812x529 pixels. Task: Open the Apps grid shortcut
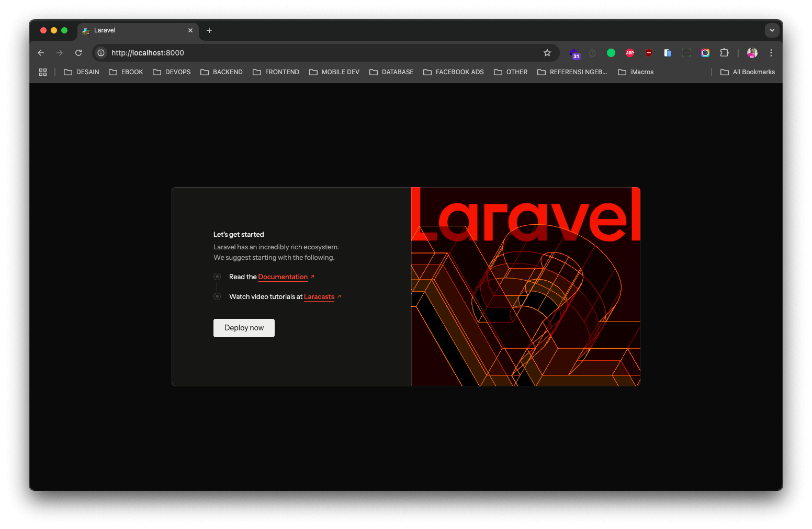coord(43,72)
